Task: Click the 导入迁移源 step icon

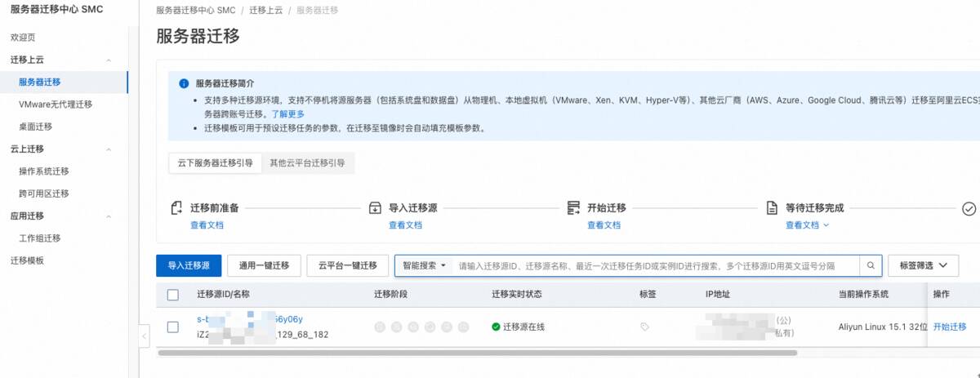Action: (375, 208)
